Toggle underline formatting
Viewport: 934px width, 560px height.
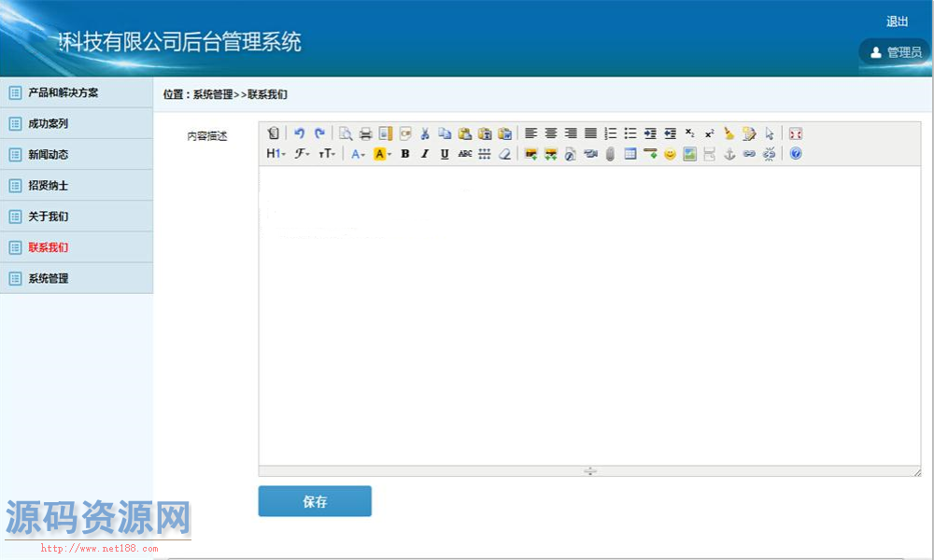tap(445, 154)
